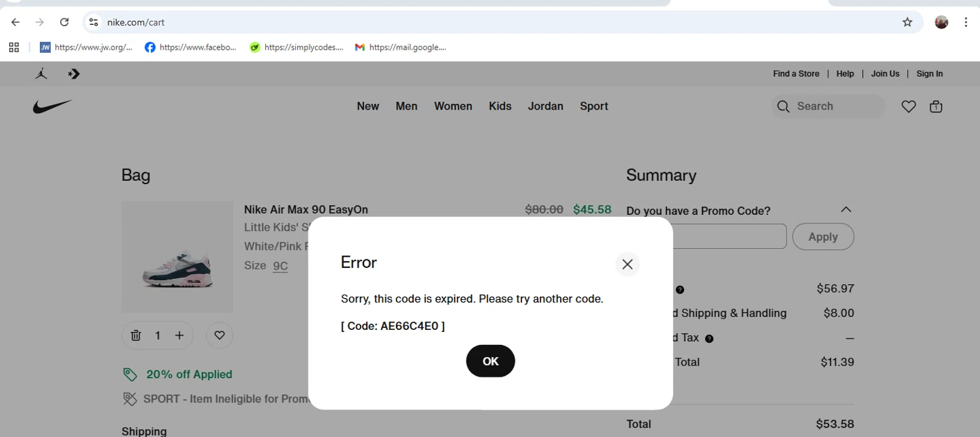Image resolution: width=980 pixels, height=437 pixels.
Task: Open Nike Air Max 90 EasyOn product title
Action: 306,210
